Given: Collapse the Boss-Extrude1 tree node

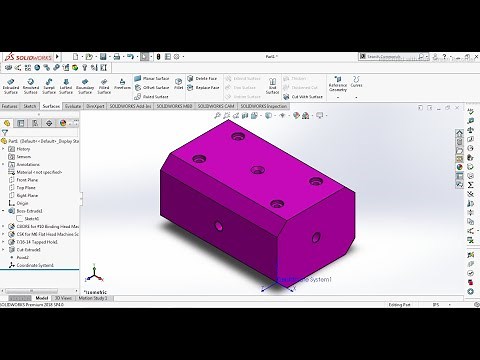Looking at the screenshot, I should 3,211.
